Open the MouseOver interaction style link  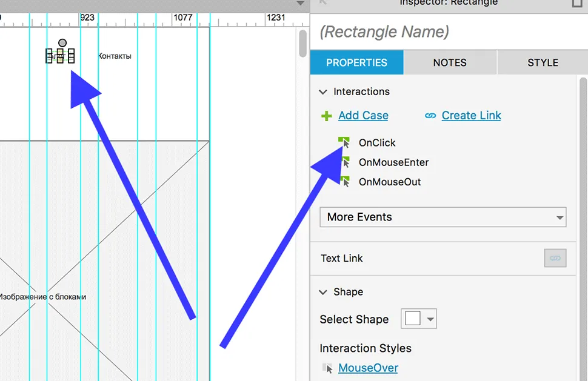(368, 368)
